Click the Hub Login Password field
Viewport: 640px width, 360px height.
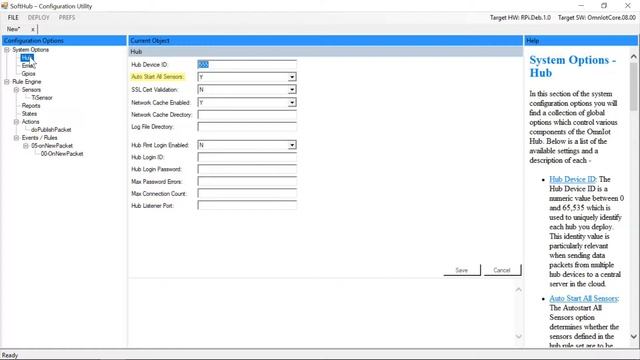coord(247,169)
